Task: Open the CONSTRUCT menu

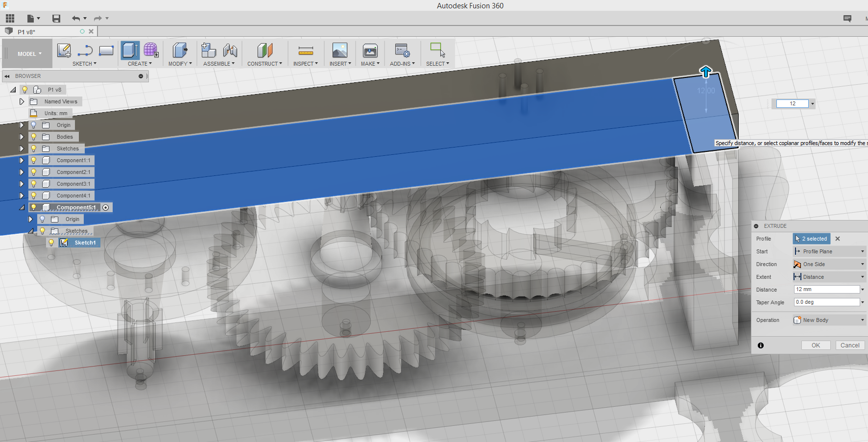Action: click(x=265, y=64)
